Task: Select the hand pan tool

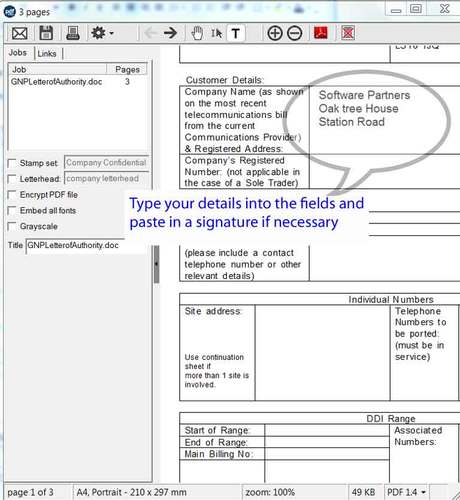Action: [x=197, y=33]
